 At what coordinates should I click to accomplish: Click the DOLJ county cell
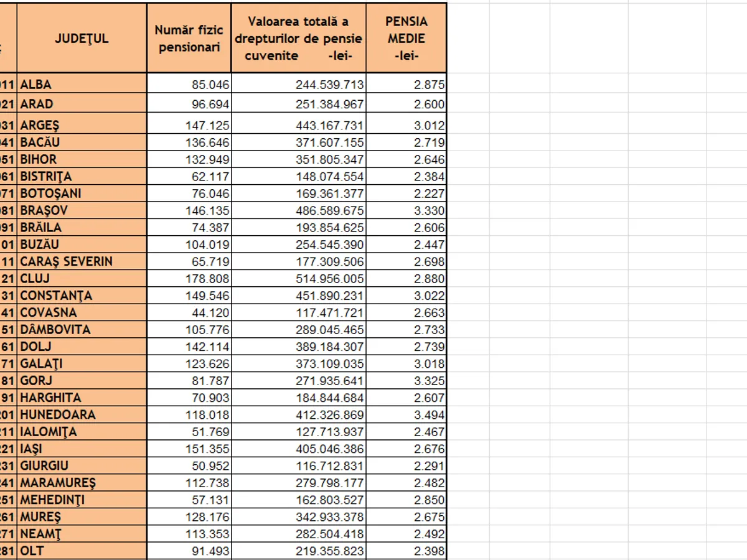tap(82, 347)
